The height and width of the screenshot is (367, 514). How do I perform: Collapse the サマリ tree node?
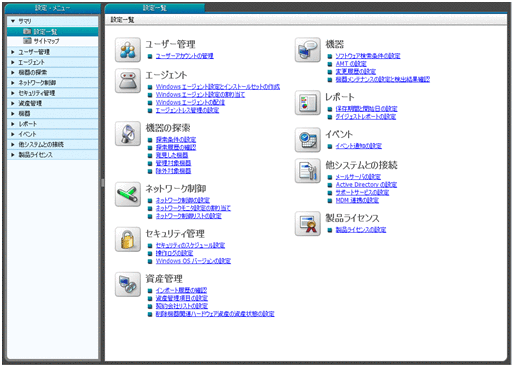click(13, 21)
